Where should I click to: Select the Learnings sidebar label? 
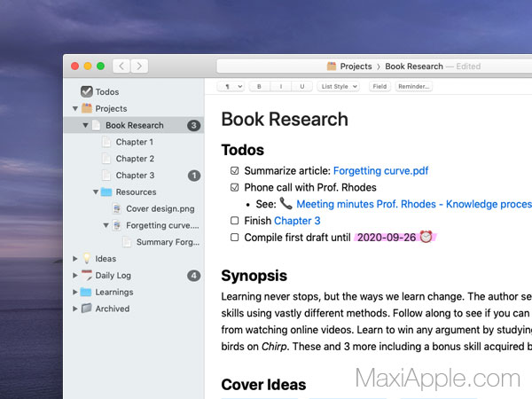pyautogui.click(x=114, y=292)
